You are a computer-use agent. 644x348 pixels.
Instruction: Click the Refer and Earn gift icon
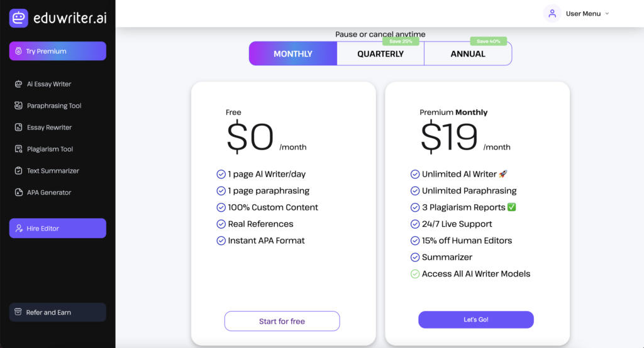[x=18, y=312]
